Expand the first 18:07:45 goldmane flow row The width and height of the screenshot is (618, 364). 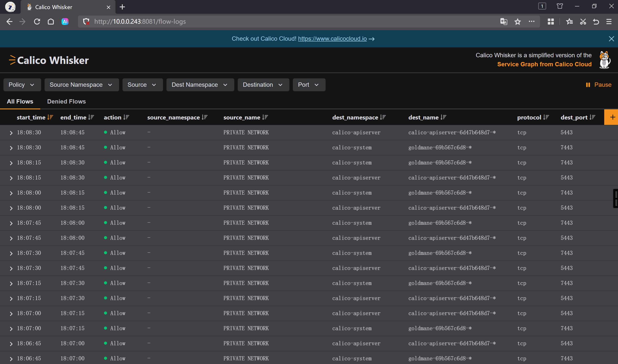(11, 223)
